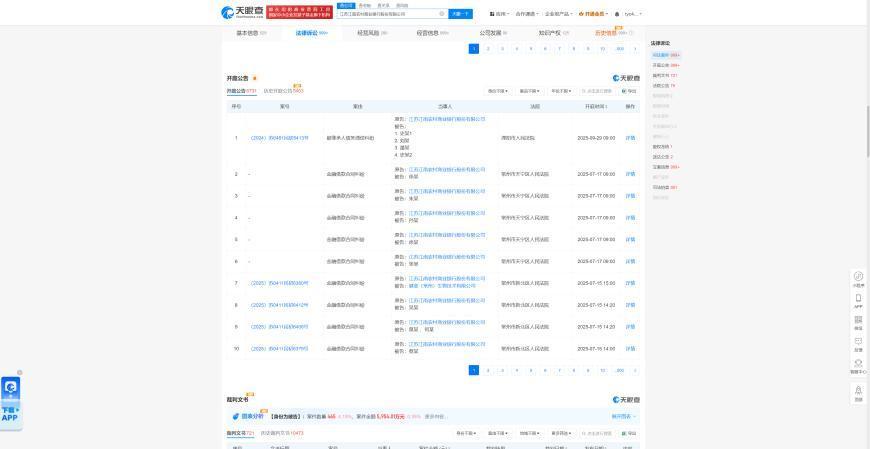Open the 企业版产品 dropdown

pyautogui.click(x=559, y=14)
